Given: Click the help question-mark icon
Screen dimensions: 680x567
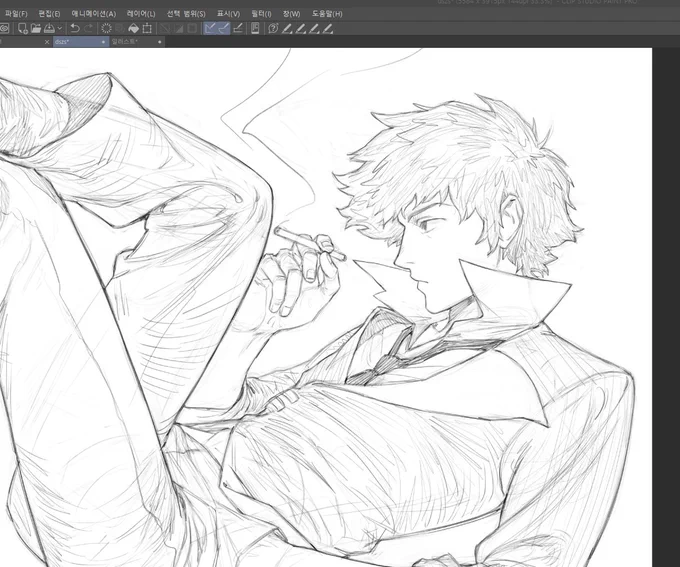Looking at the screenshot, I should click(273, 29).
